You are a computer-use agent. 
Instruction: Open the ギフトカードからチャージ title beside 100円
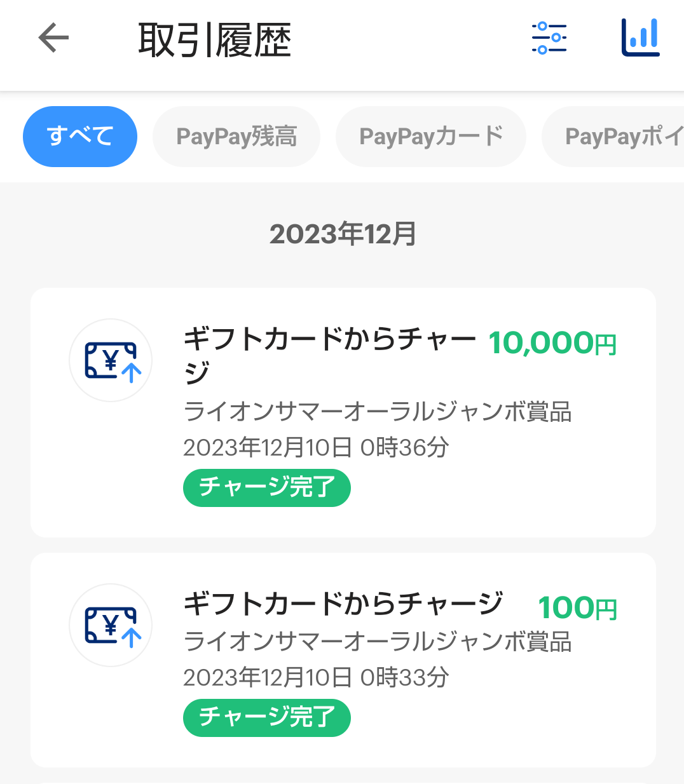343,604
